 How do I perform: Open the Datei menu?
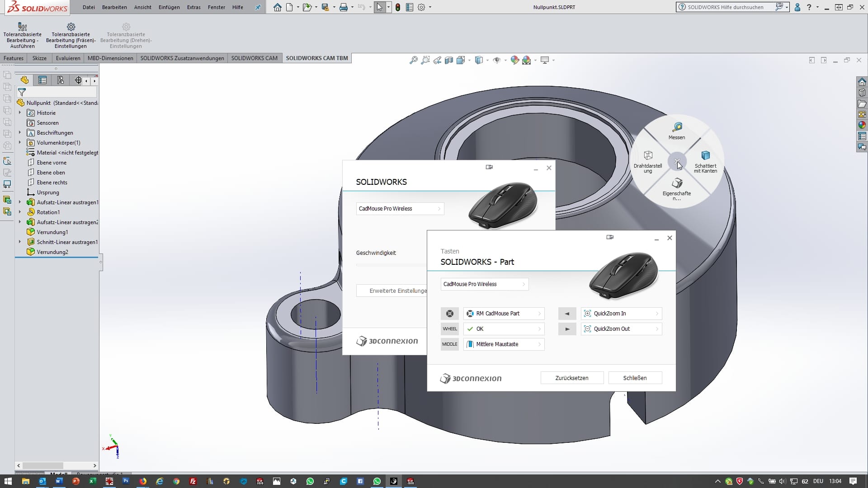tap(89, 7)
